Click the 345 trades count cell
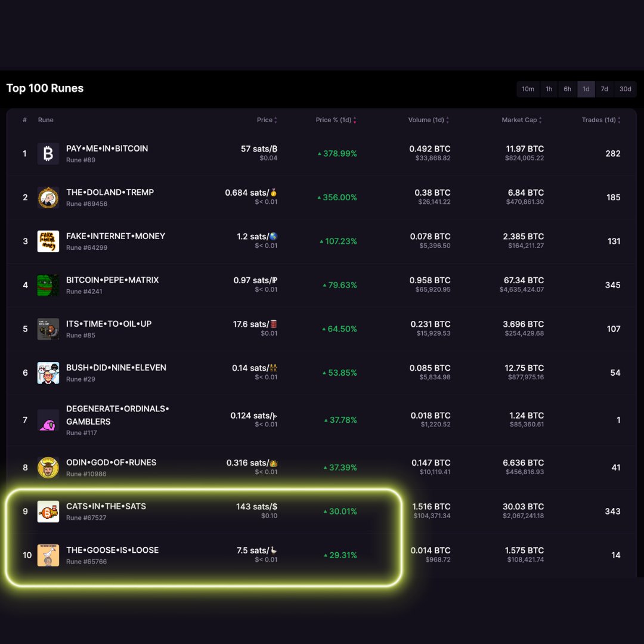 [613, 286]
